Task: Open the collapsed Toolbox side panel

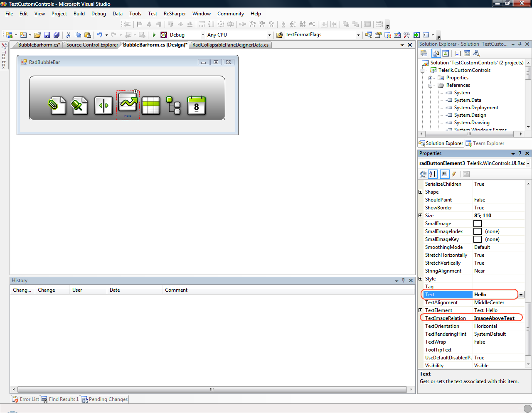Action: tap(4, 56)
